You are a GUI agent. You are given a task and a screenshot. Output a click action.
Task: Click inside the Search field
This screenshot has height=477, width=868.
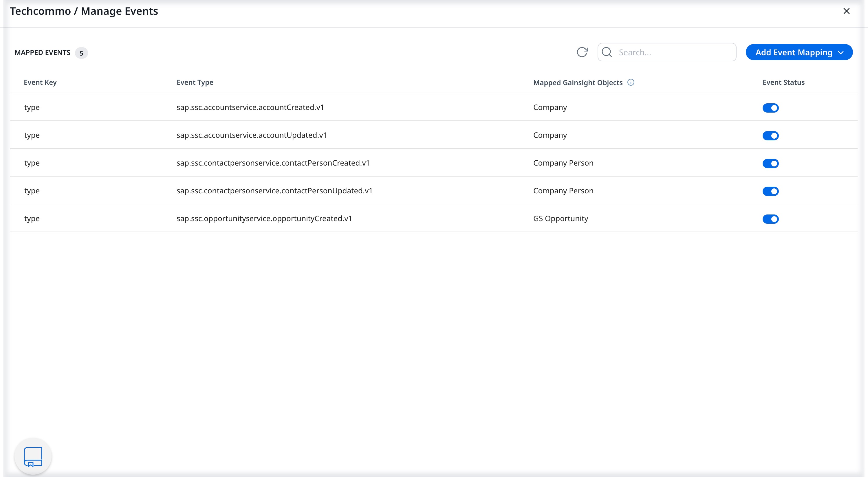point(671,52)
